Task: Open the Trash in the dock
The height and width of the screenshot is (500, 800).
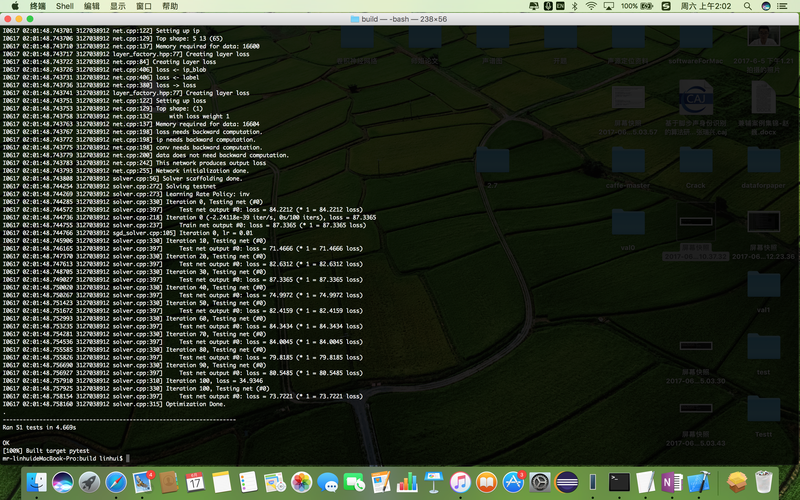Action: 765,483
